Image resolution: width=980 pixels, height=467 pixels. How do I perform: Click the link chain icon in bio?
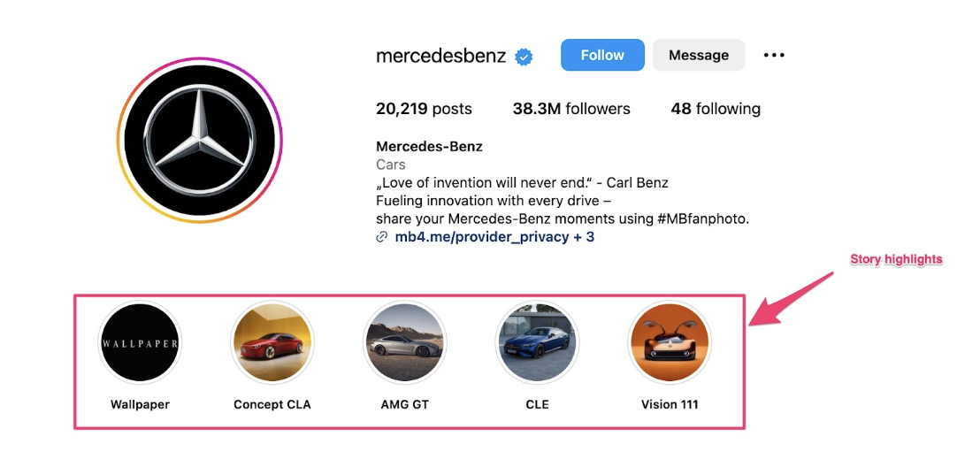[382, 237]
